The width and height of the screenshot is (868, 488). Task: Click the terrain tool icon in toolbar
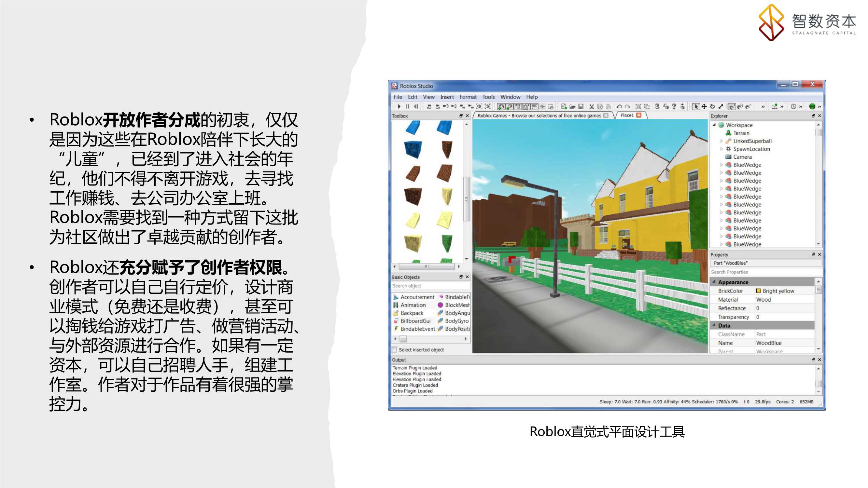(775, 107)
